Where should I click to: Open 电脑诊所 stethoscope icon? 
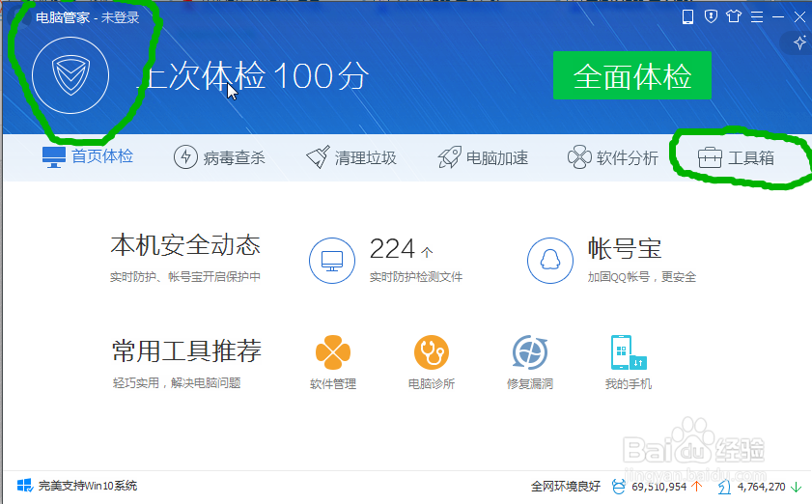432,352
